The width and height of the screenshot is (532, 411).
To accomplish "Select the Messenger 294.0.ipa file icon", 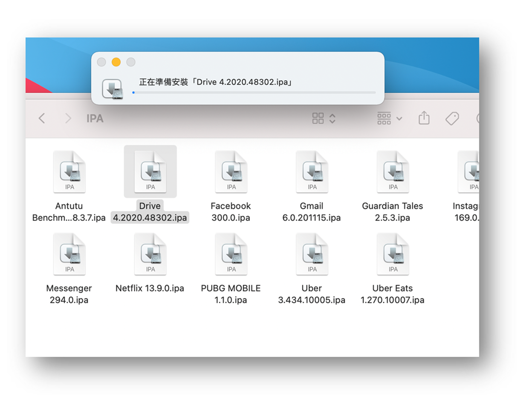I will [x=69, y=254].
